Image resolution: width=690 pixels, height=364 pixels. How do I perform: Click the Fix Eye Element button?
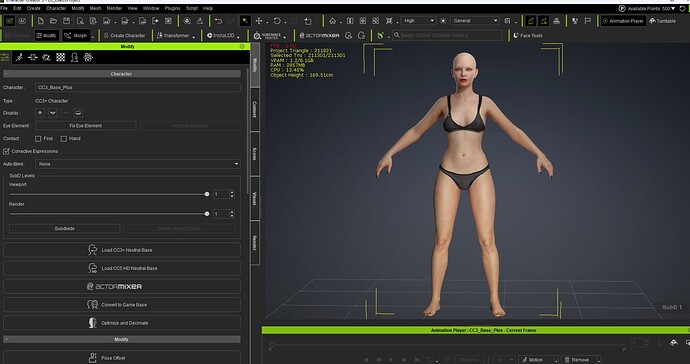(86, 126)
